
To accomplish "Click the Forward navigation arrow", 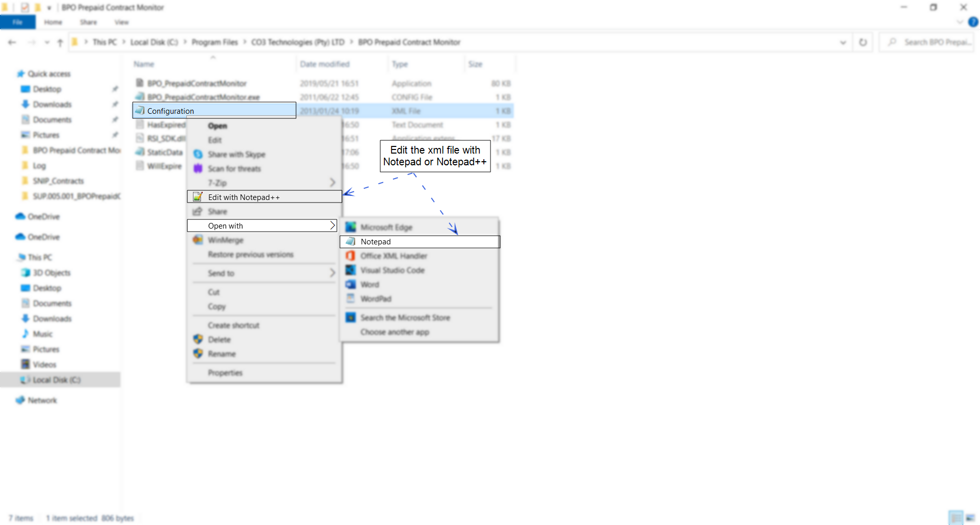I will 32,42.
